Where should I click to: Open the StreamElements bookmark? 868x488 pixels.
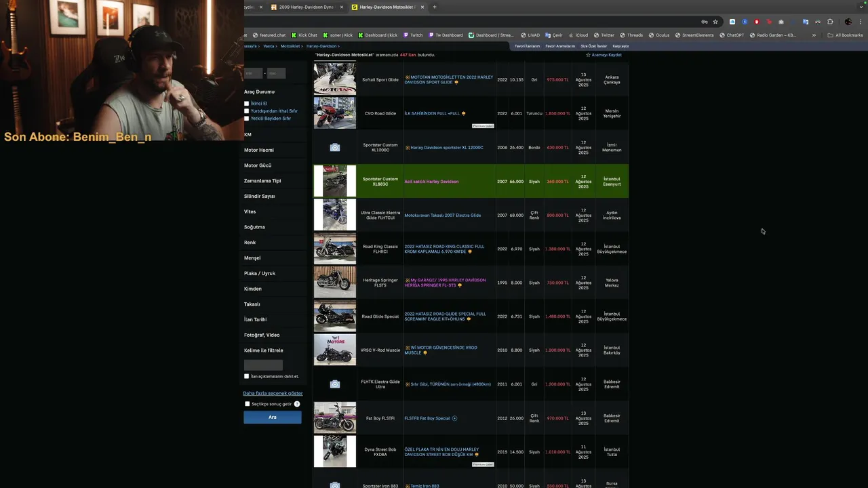(694, 35)
